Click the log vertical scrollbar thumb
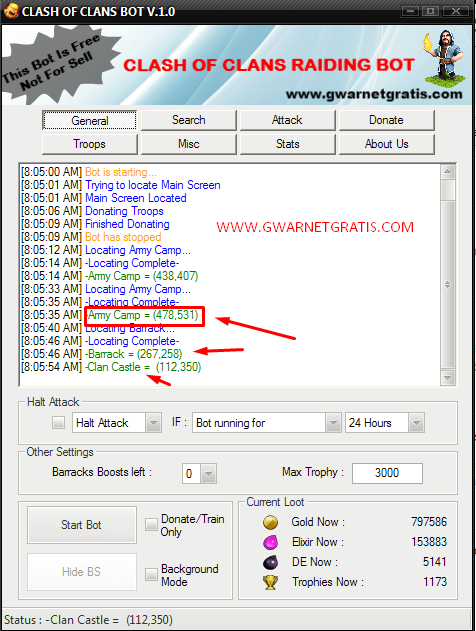The width and height of the screenshot is (476, 631). [448, 190]
